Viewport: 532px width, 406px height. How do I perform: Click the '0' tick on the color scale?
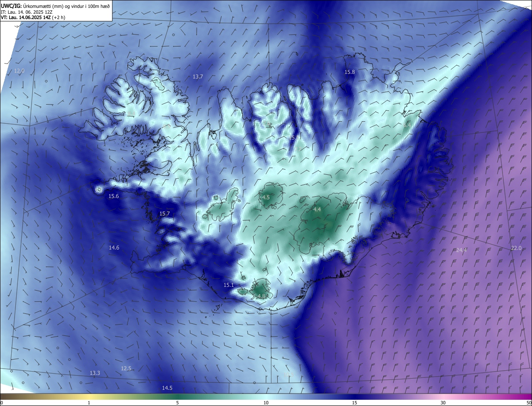click(2, 403)
